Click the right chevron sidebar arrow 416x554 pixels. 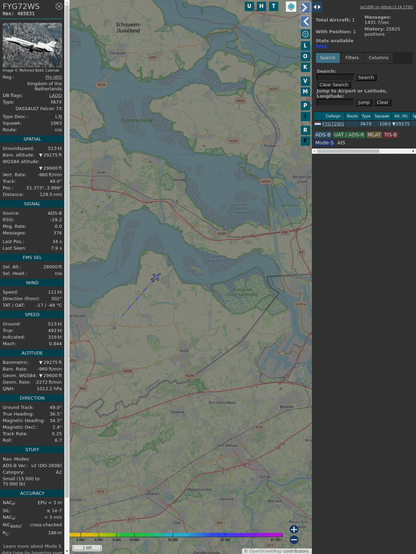point(305,7)
